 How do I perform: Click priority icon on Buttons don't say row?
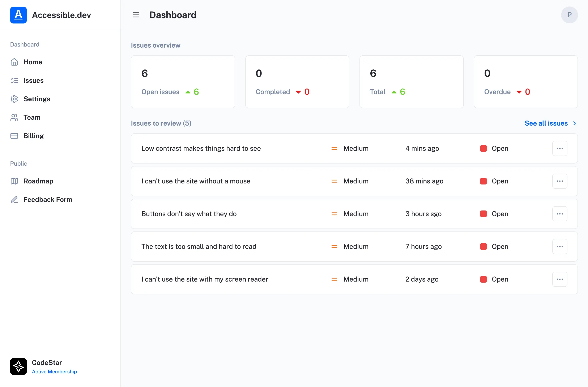tap(334, 214)
